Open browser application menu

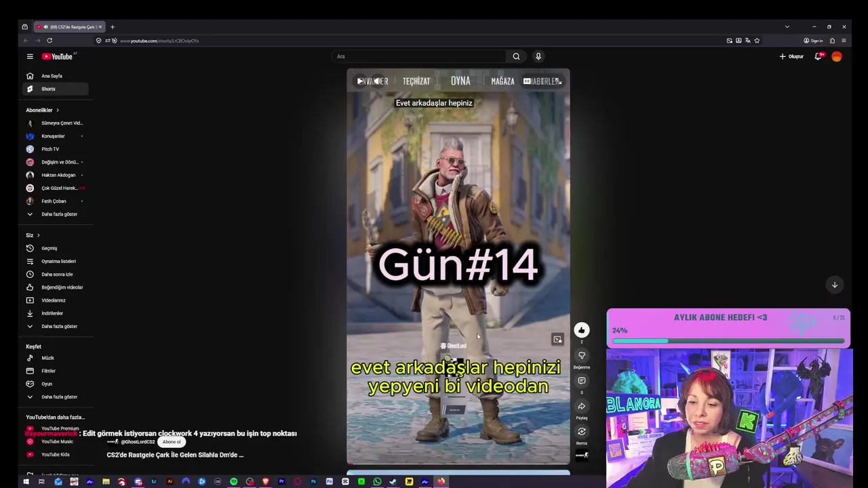click(844, 41)
